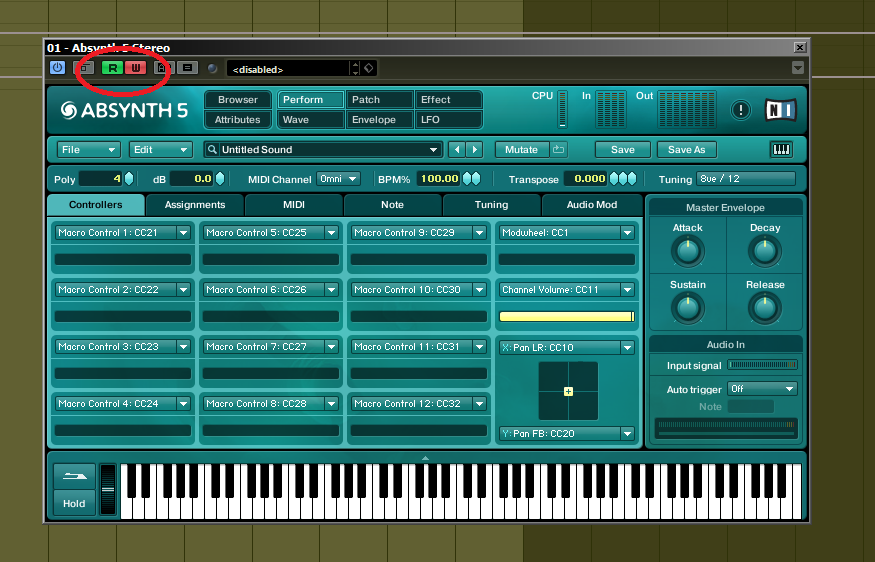Toggle the plugin power/bypass button
Viewport: 875px width, 562px height.
coord(57,68)
